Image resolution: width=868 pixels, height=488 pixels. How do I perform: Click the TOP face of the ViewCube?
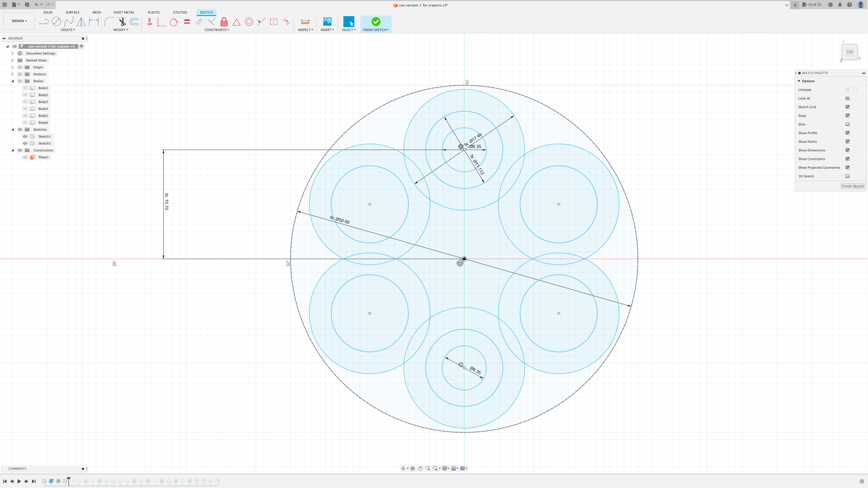tap(849, 52)
